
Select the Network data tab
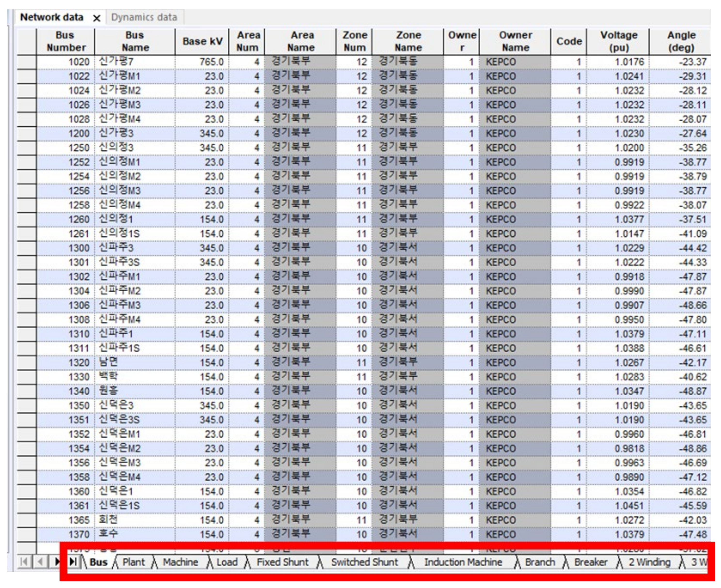pos(52,17)
